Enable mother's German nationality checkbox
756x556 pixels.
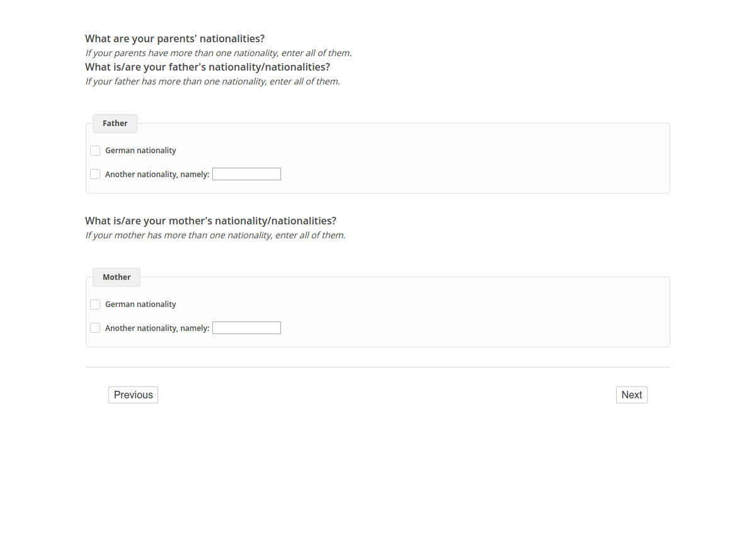(95, 304)
